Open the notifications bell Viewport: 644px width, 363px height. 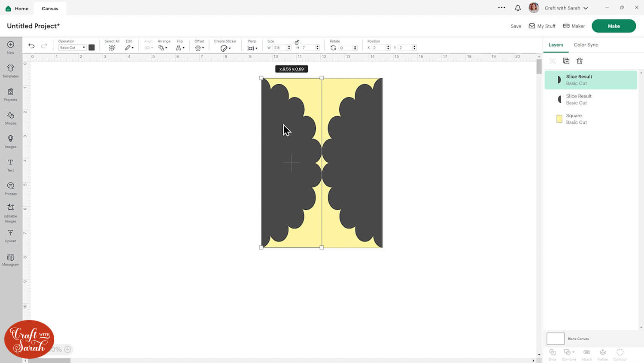518,8
